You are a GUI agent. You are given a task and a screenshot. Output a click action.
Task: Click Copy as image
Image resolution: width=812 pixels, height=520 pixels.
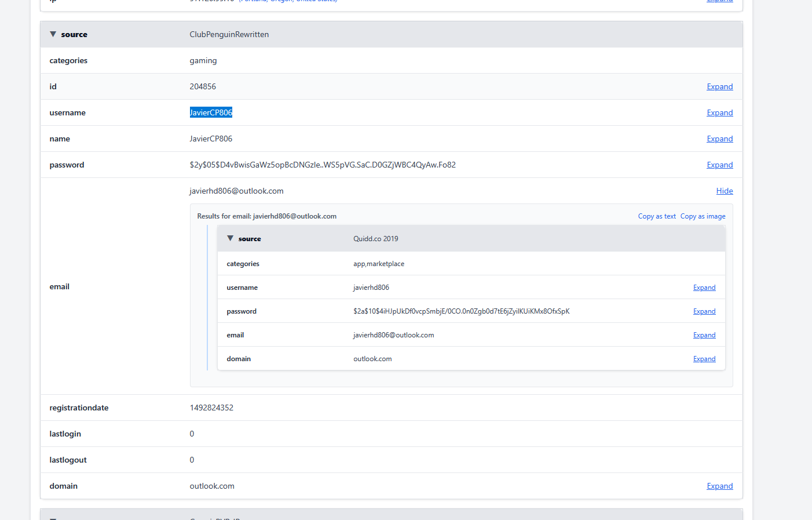703,216
